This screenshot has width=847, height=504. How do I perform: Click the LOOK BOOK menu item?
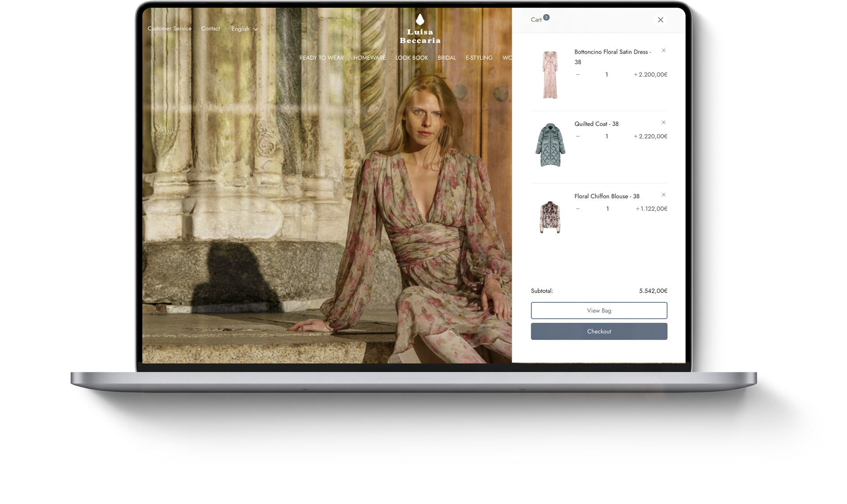click(x=411, y=58)
